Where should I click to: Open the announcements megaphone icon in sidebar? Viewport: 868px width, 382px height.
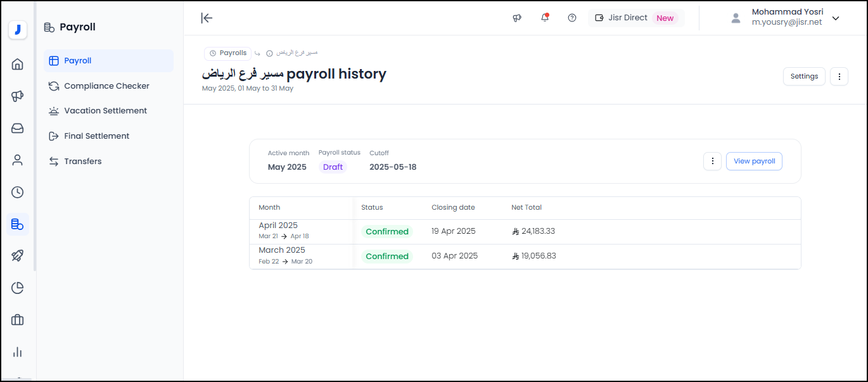[18, 96]
